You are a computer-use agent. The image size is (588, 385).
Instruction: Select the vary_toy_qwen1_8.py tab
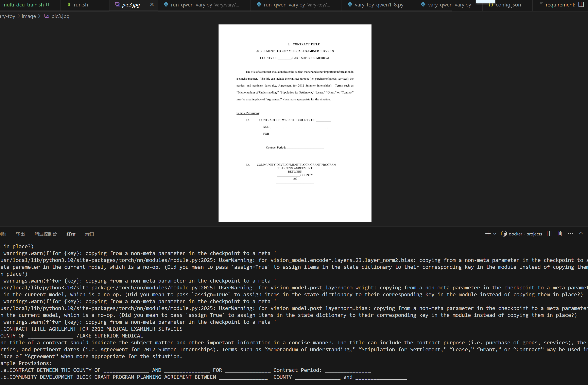pyautogui.click(x=379, y=5)
